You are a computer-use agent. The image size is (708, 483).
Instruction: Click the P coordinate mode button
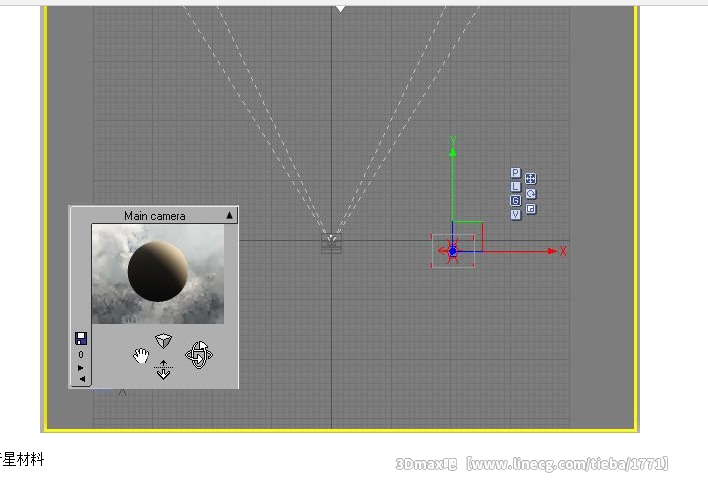(x=516, y=173)
